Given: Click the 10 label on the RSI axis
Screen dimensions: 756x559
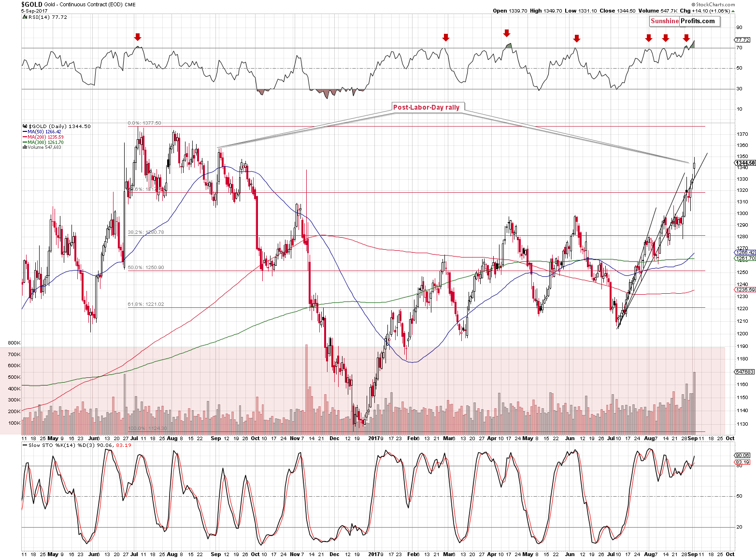Looking at the screenshot, I should pyautogui.click(x=739, y=109).
